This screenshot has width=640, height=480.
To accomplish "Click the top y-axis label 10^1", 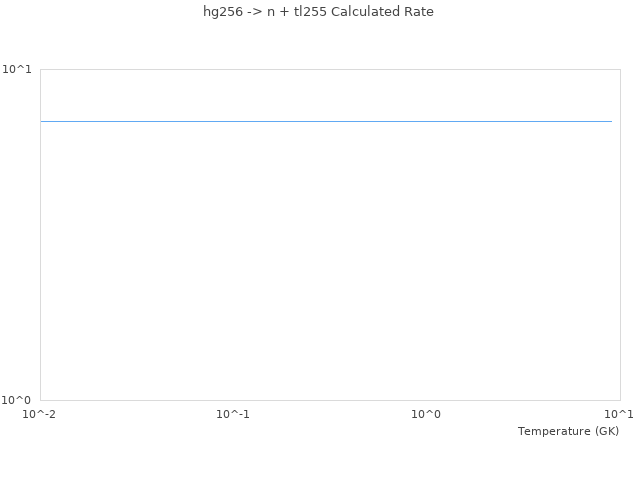I will 17,69.
